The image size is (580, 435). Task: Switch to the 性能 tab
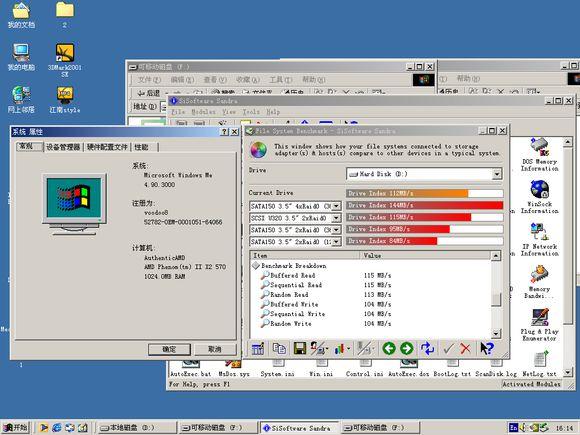[145, 147]
